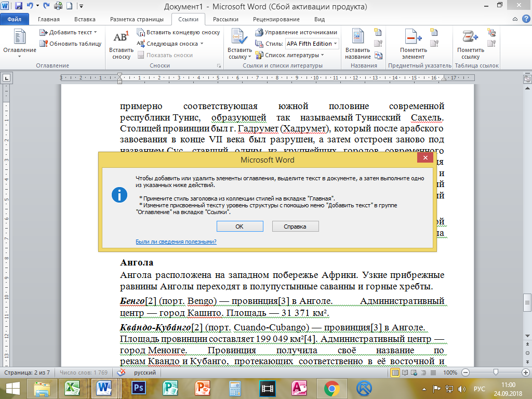Image resolution: width=532 pixels, height=399 pixels.
Task: Switch to web document view
Action: 414,373
